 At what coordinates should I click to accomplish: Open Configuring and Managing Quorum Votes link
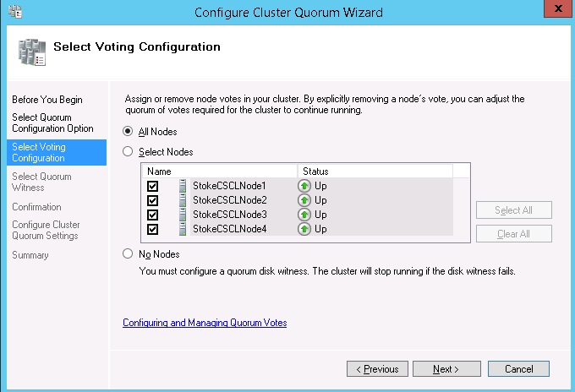point(205,323)
